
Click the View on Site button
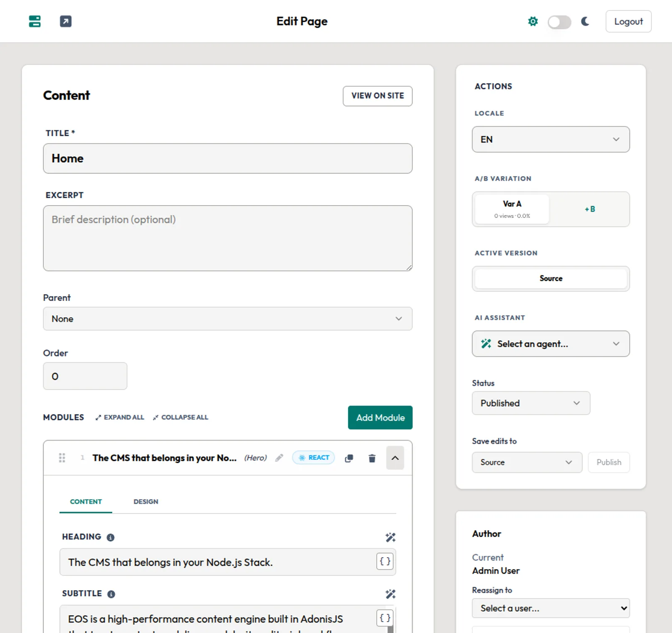[377, 96]
